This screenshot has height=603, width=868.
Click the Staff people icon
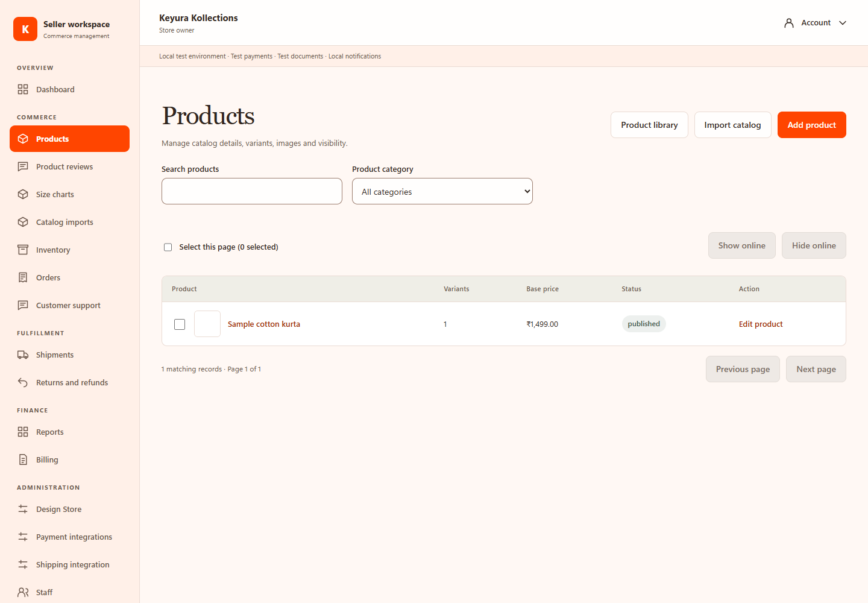(23, 592)
